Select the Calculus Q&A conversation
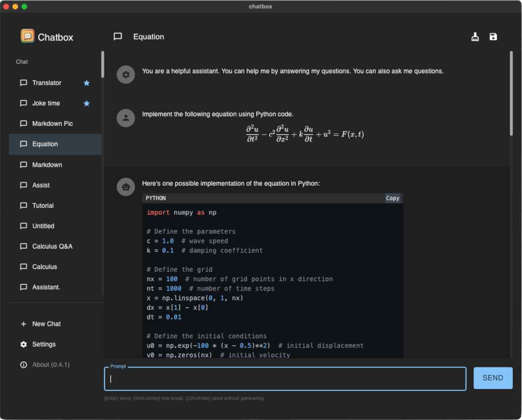Image resolution: width=522 pixels, height=420 pixels. coord(51,246)
